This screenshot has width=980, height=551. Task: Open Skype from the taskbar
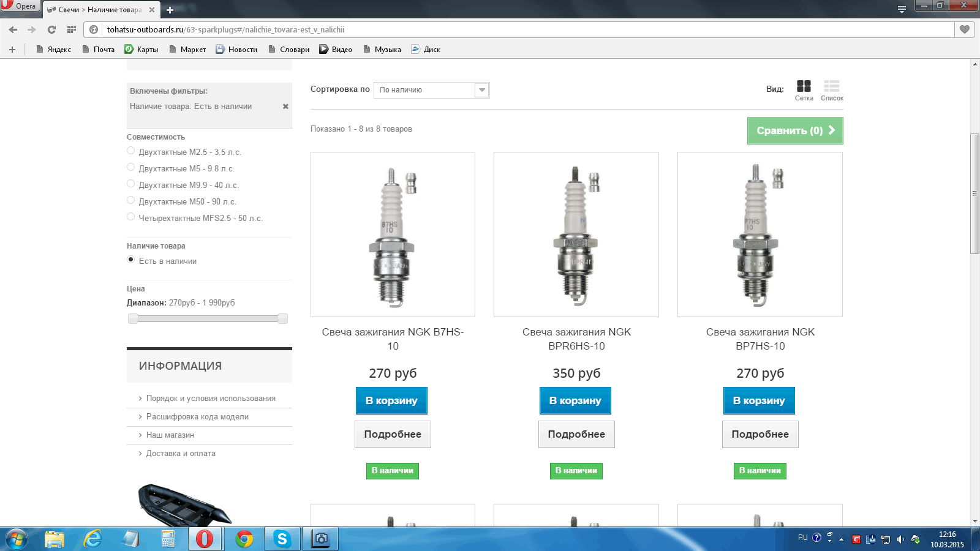pos(282,539)
